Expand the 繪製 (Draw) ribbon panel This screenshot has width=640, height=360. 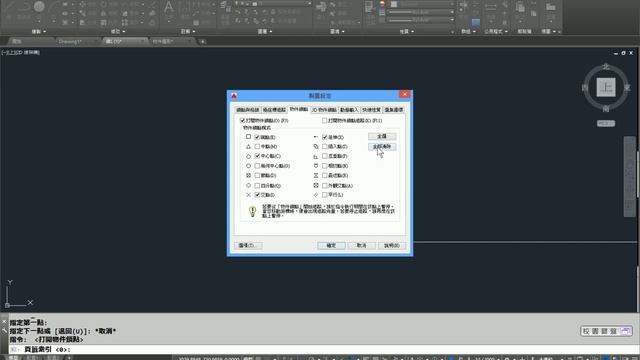pos(39,31)
